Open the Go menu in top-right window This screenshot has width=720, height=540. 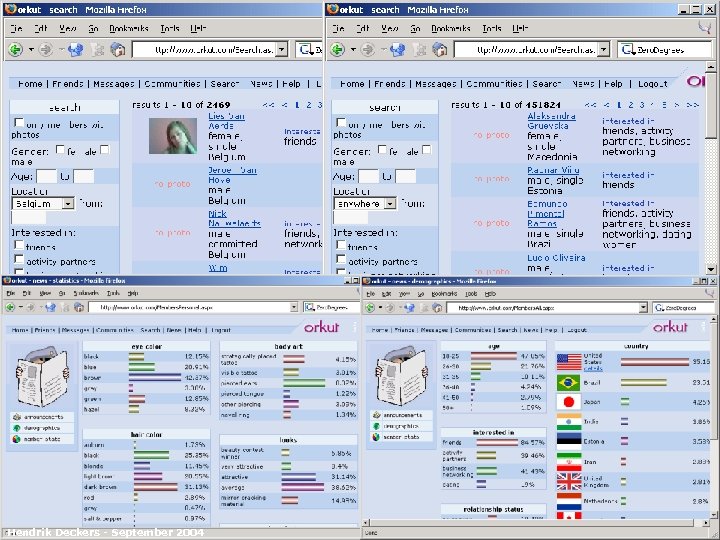415,28
